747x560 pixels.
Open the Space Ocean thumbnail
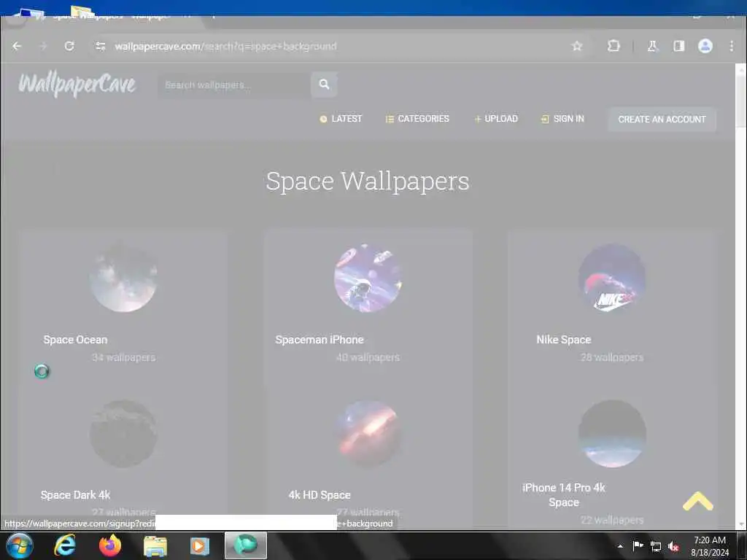[123, 278]
